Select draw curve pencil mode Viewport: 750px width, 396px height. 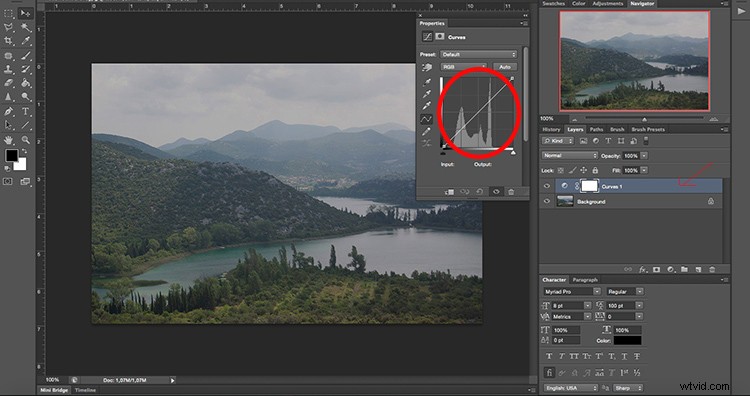click(427, 131)
